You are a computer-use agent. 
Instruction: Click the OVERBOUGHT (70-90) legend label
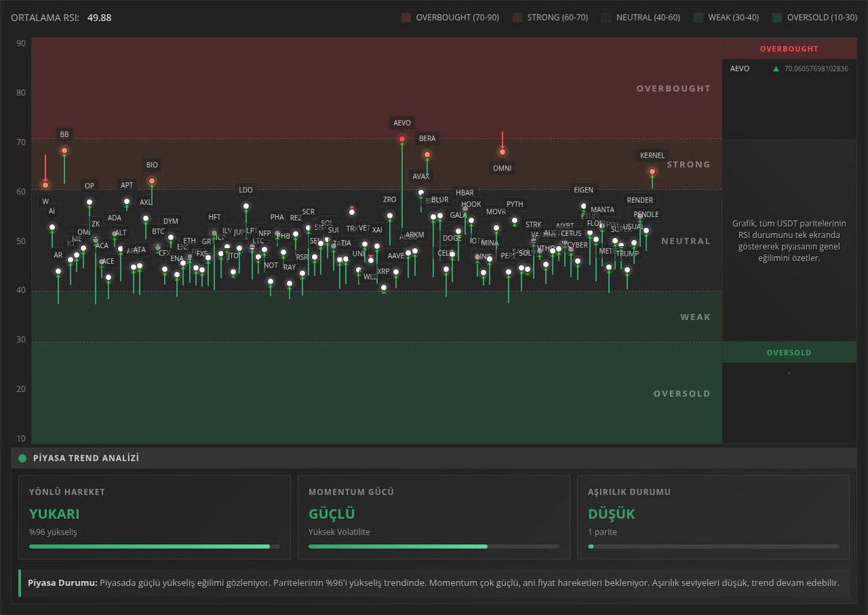459,17
